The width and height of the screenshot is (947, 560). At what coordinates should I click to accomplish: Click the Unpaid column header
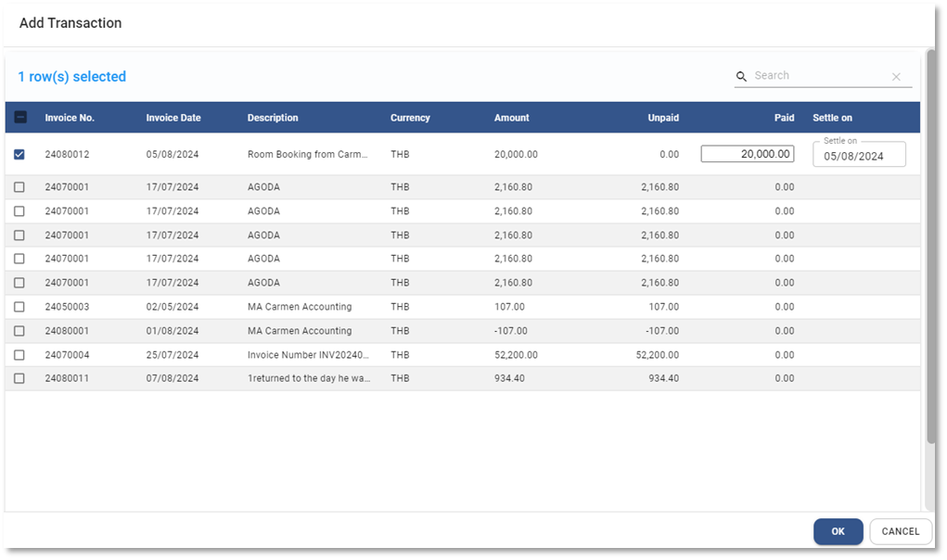[663, 118]
